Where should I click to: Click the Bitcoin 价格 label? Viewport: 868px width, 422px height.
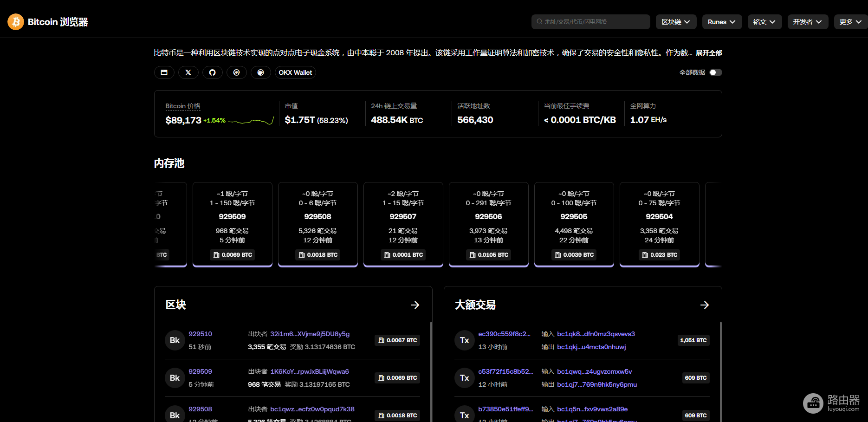pos(183,106)
